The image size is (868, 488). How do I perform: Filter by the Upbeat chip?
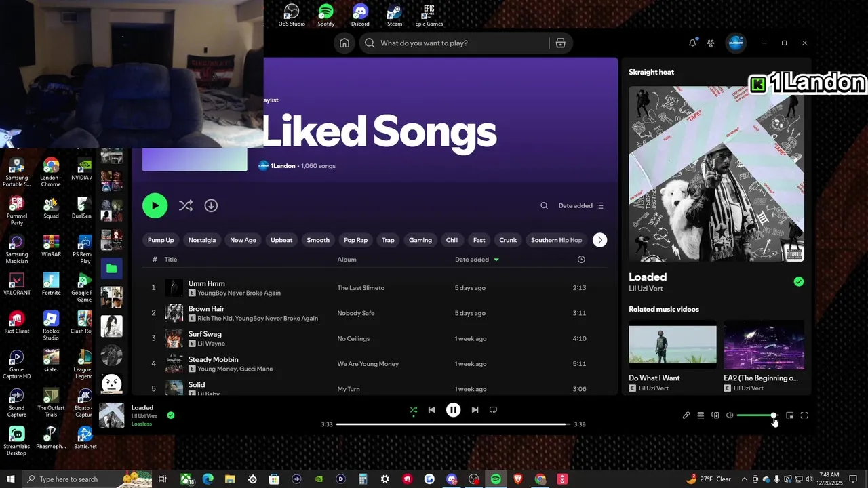281,240
